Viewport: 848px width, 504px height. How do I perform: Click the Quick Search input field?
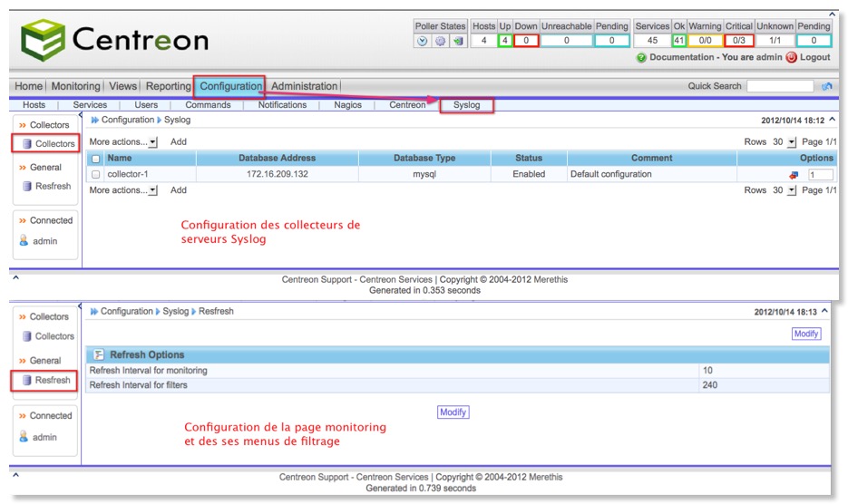click(779, 86)
